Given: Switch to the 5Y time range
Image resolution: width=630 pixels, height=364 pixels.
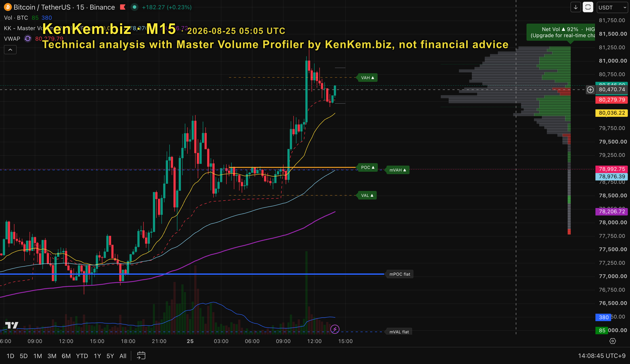Looking at the screenshot, I should (110, 356).
